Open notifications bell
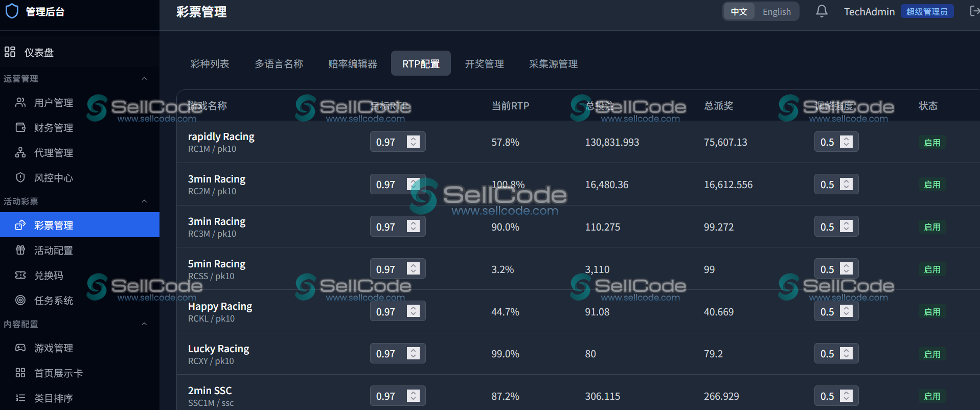980x410 pixels. (822, 11)
